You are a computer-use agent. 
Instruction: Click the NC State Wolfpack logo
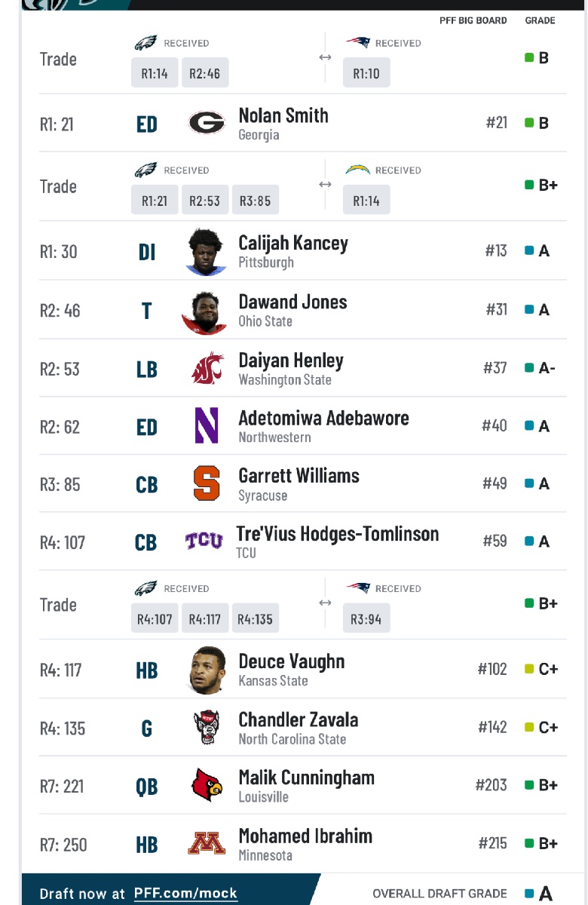(207, 728)
